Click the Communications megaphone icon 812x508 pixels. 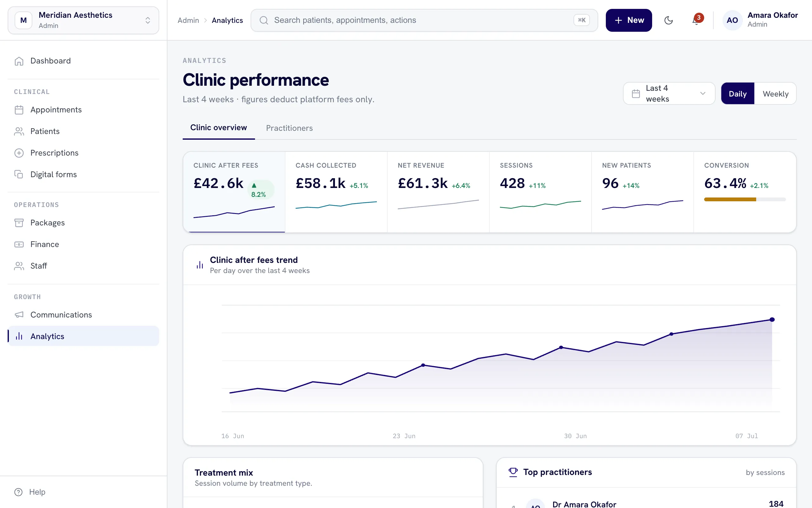[x=19, y=315]
